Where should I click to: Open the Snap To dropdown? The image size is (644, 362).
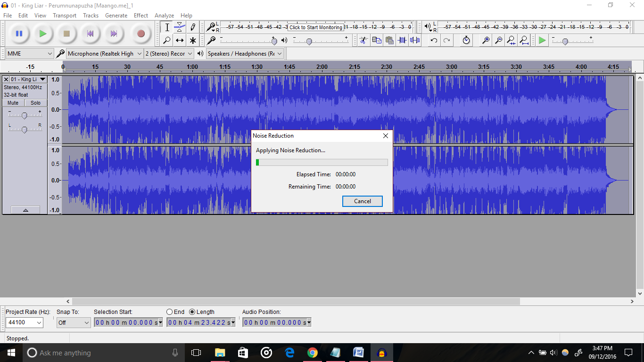(x=73, y=322)
